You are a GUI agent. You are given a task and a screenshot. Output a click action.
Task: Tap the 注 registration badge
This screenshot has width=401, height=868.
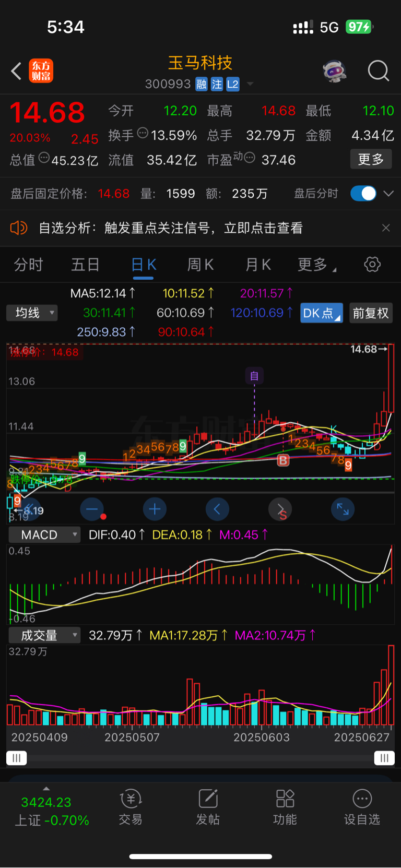click(x=217, y=85)
